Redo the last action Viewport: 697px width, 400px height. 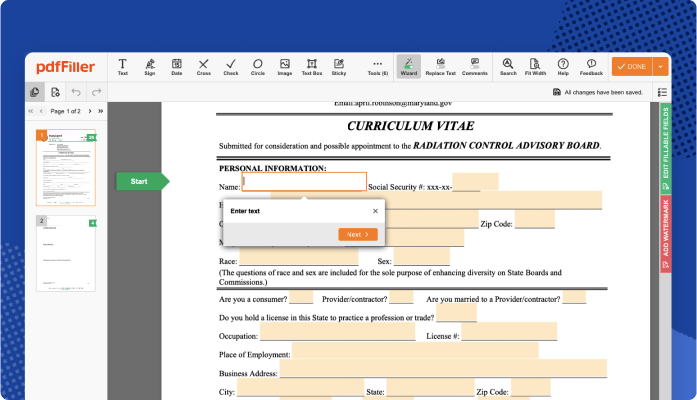coord(96,92)
